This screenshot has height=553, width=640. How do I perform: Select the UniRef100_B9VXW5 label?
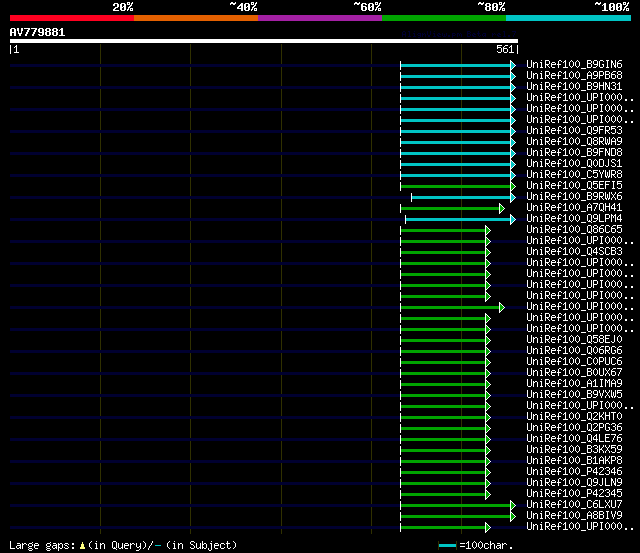tap(574, 394)
